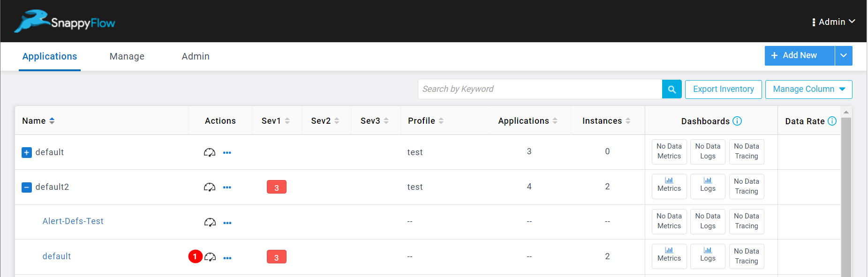Open dashboard gauge icon for default2 project
Image resolution: width=868 pixels, height=277 pixels.
point(209,187)
